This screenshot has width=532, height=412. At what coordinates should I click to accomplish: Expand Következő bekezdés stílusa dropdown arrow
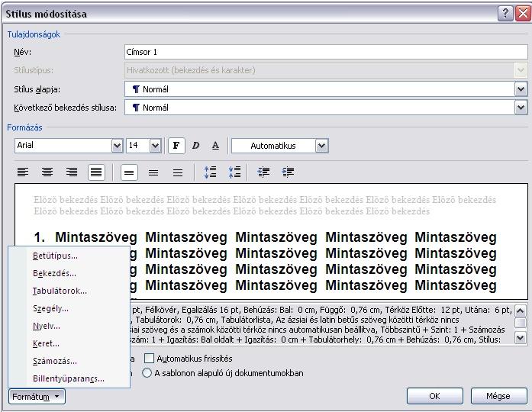pos(521,108)
